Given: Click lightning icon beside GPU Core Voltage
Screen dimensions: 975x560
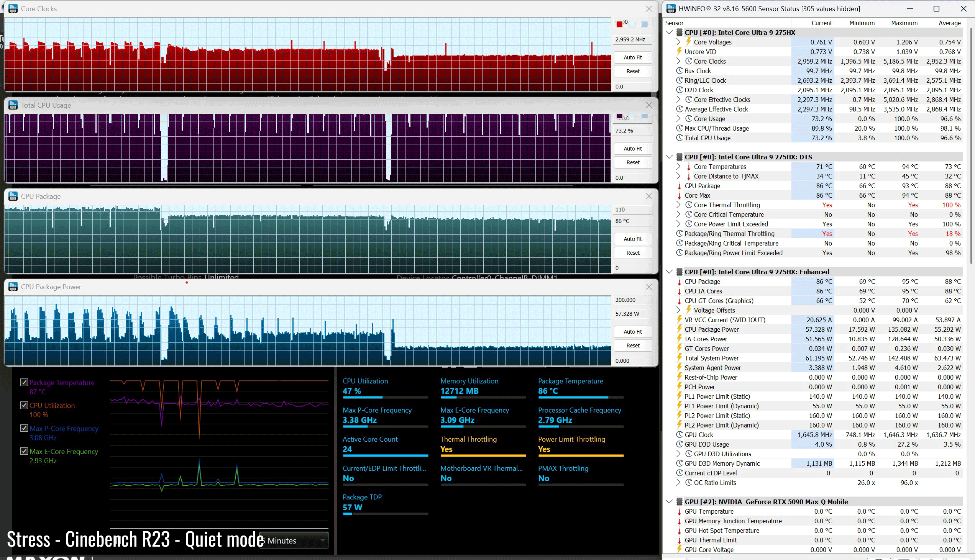Looking at the screenshot, I should tap(679, 550).
